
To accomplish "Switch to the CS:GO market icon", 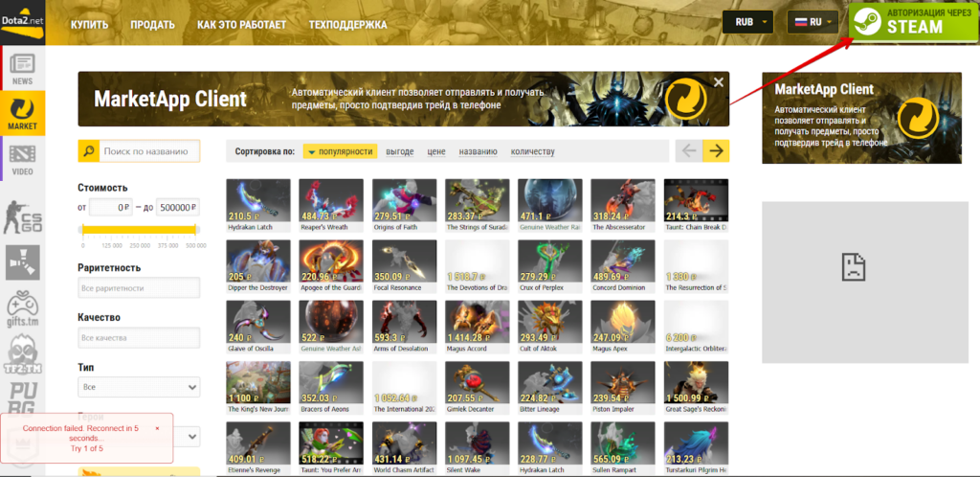I will click(x=23, y=216).
